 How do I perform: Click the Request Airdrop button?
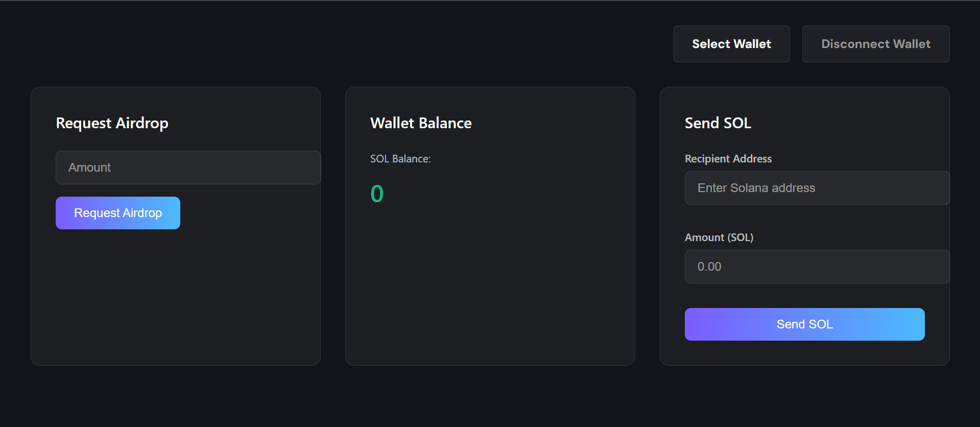pos(117,212)
